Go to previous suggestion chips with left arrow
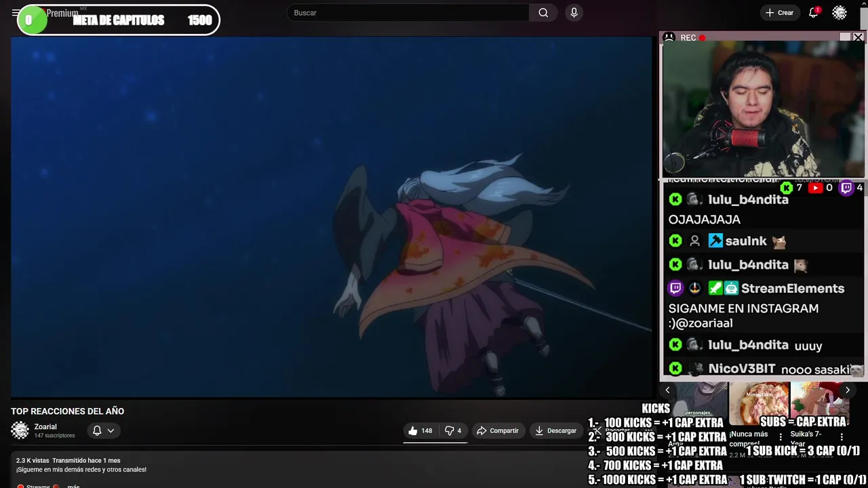 [667, 390]
